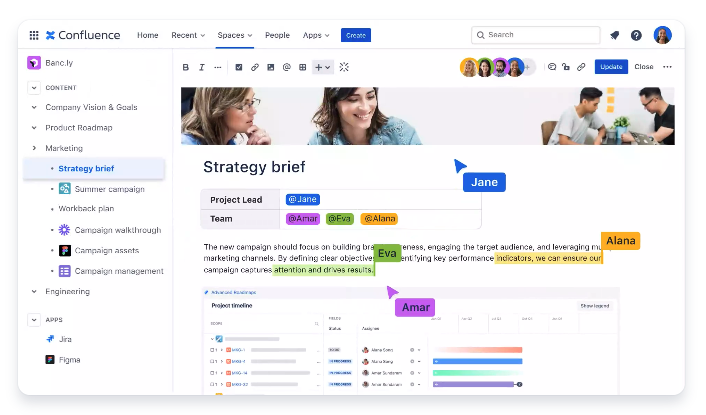The height and width of the screenshot is (415, 706).
Task: Open the user profile avatar
Action: tap(663, 35)
